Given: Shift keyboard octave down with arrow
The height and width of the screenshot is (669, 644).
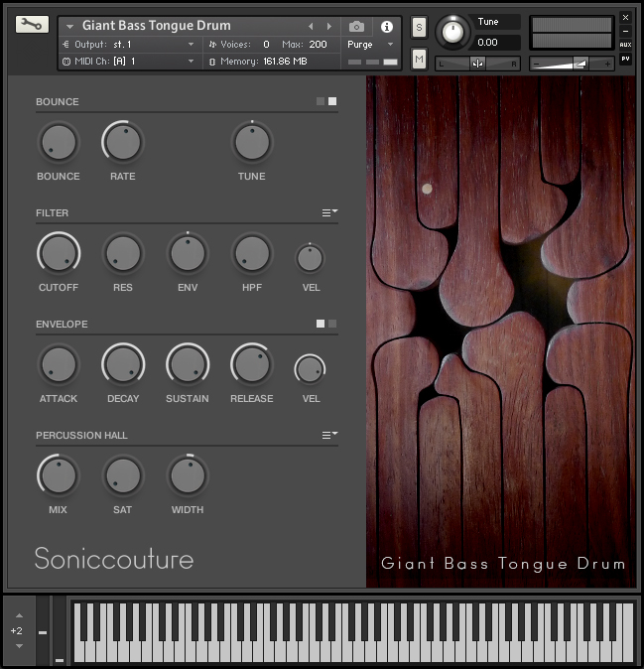Looking at the screenshot, I should (x=19, y=646).
